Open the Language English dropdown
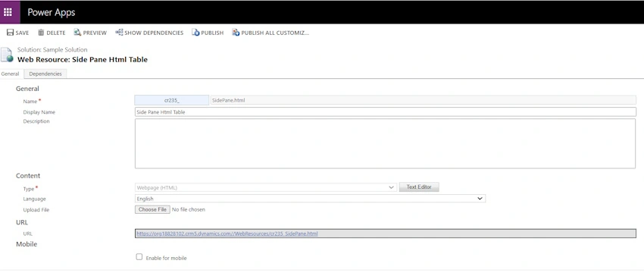Viewport: 644px width, 273px height. pyautogui.click(x=310, y=199)
